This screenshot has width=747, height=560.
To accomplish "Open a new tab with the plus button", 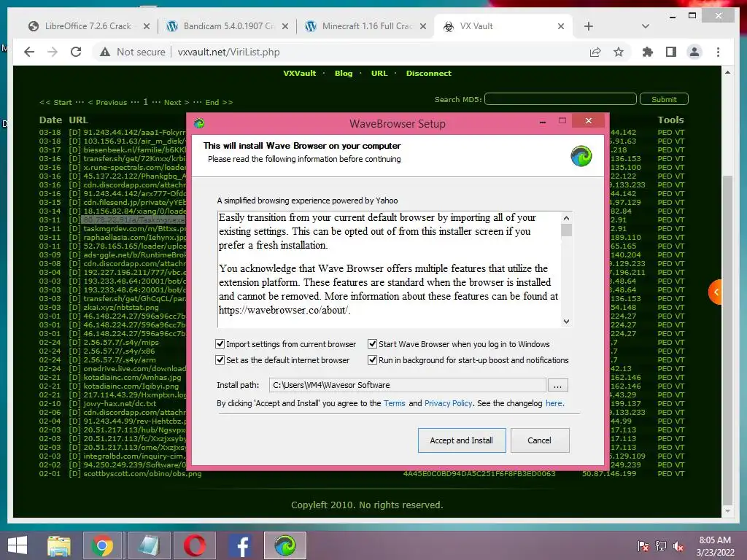I will click(589, 26).
